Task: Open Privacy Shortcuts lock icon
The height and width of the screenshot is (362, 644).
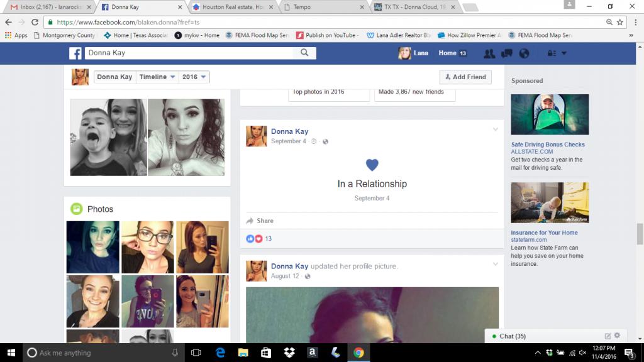Action: 552,53
